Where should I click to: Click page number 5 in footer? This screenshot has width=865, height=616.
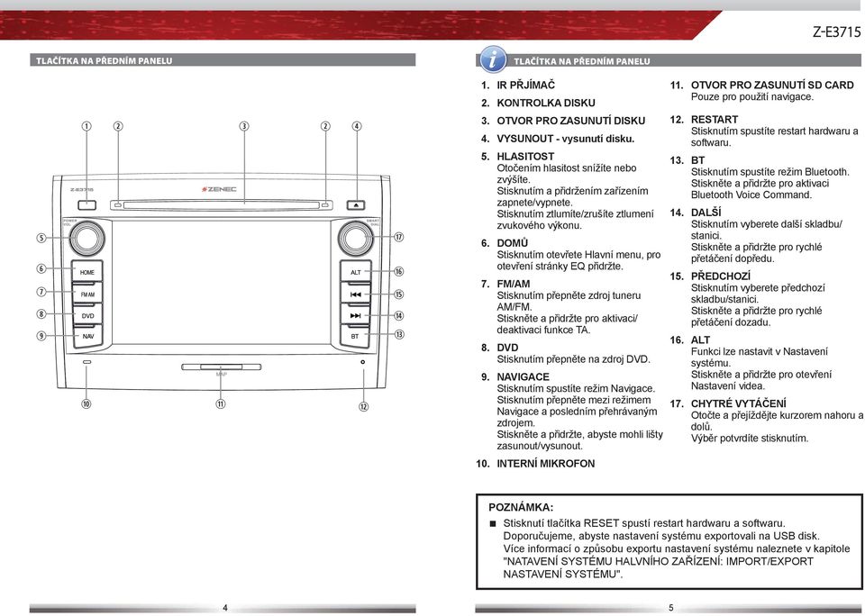(670, 608)
